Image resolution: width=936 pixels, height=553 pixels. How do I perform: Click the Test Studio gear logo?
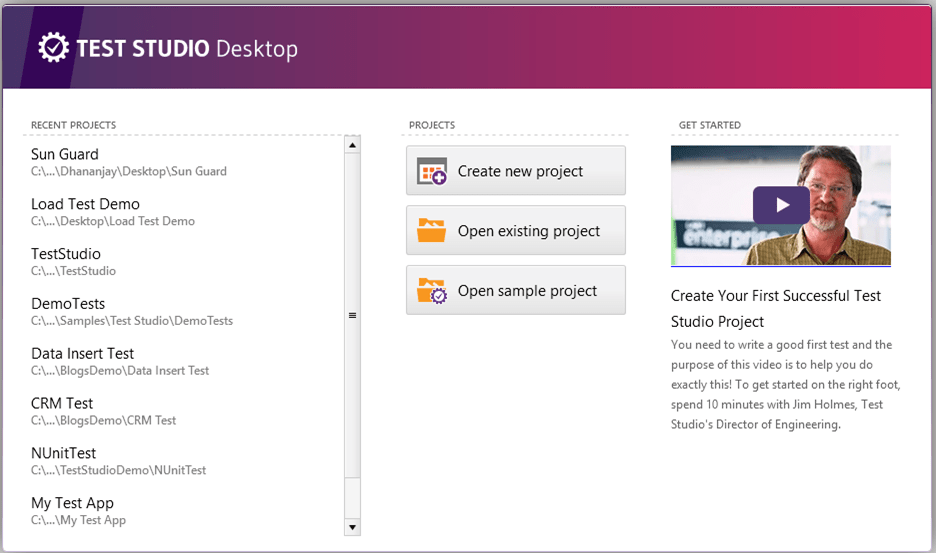53,47
